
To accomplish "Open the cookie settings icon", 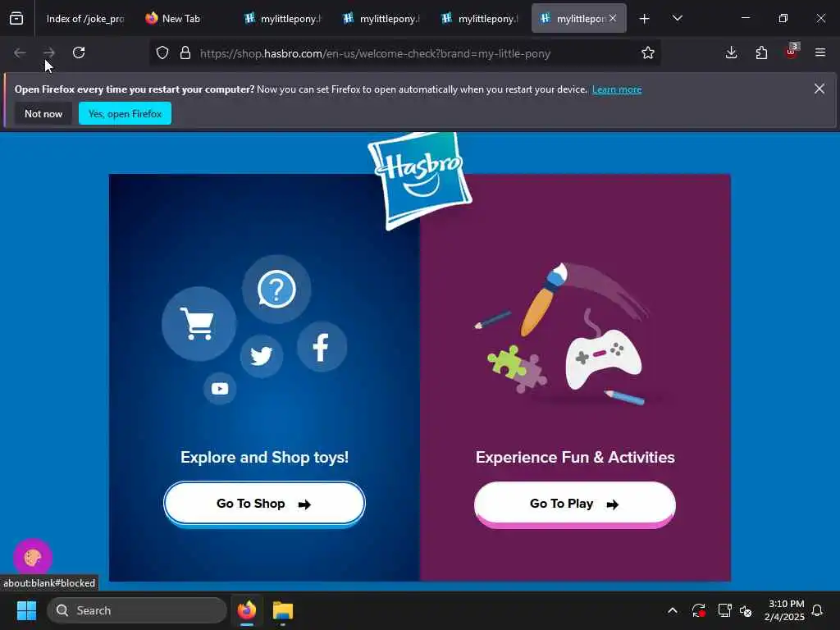I will pyautogui.click(x=33, y=558).
